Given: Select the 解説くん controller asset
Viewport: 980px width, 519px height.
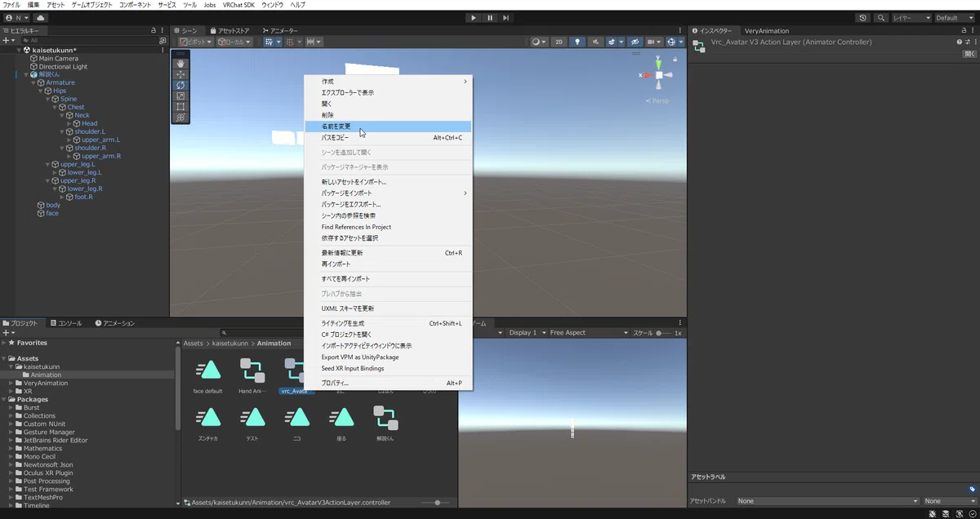Looking at the screenshot, I should pyautogui.click(x=385, y=423).
